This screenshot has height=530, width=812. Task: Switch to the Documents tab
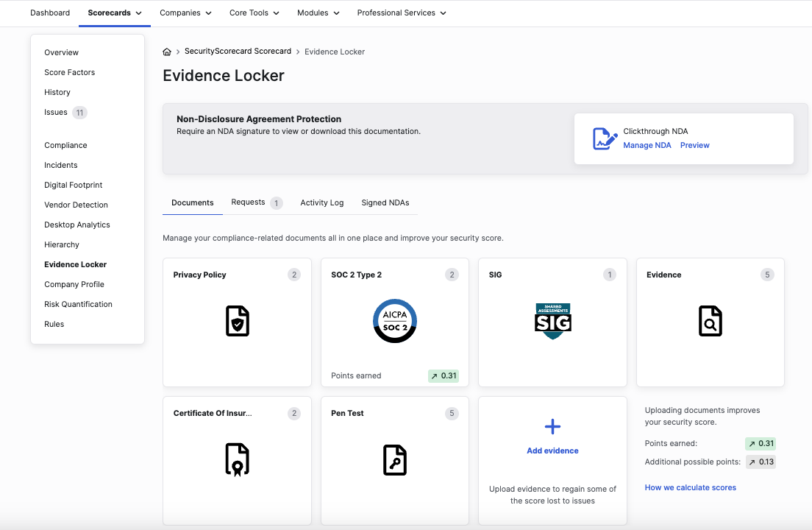(x=193, y=202)
